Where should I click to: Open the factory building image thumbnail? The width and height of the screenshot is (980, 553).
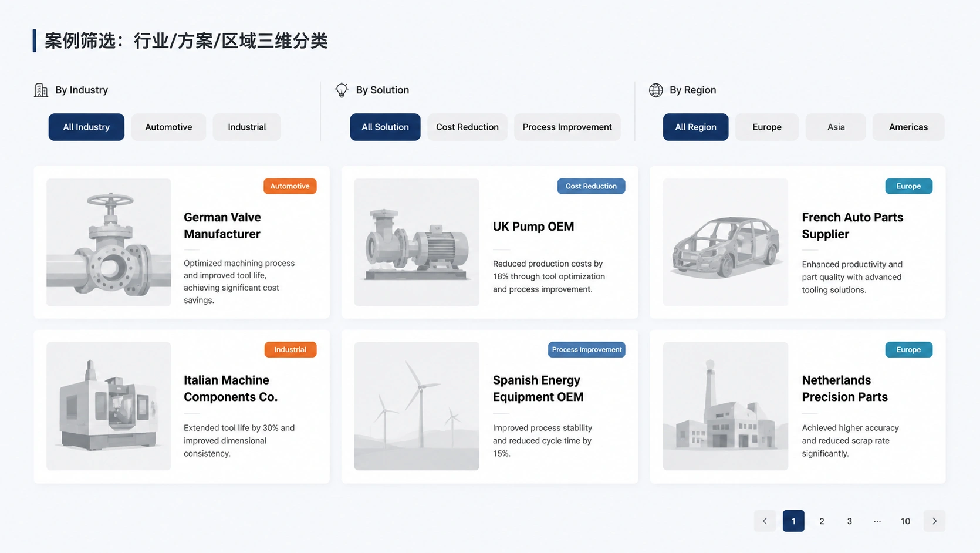725,406
